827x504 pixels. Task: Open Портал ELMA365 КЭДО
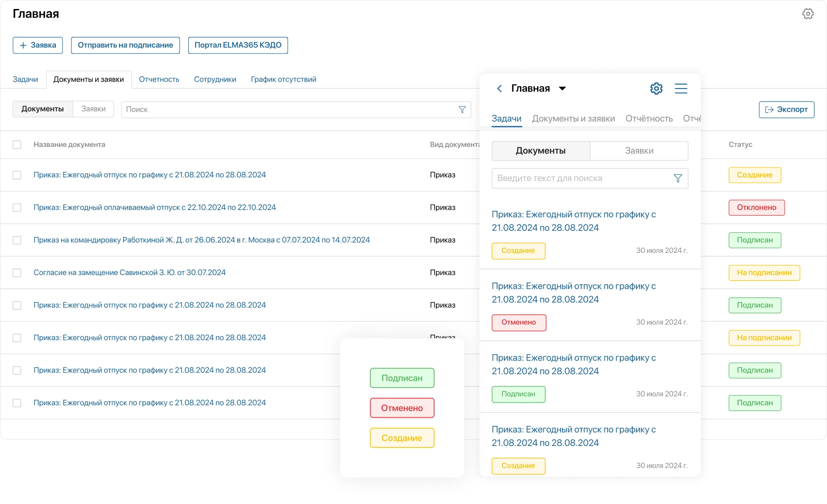point(238,45)
